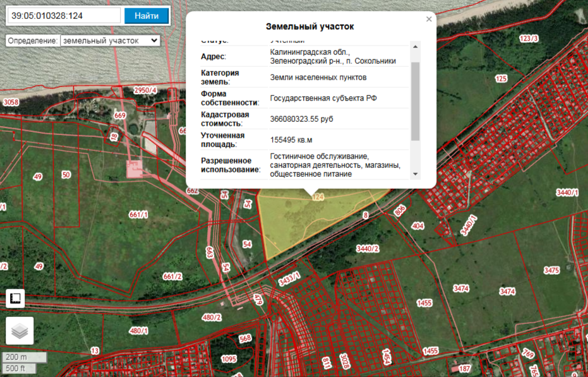
Task: Click the parcel labeled 568
Action: 246,339
